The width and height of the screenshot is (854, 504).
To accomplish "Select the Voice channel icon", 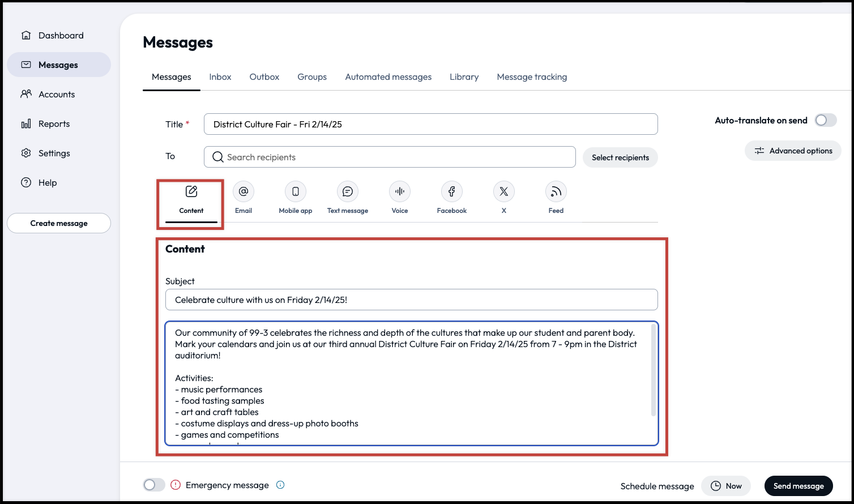I will 400,192.
